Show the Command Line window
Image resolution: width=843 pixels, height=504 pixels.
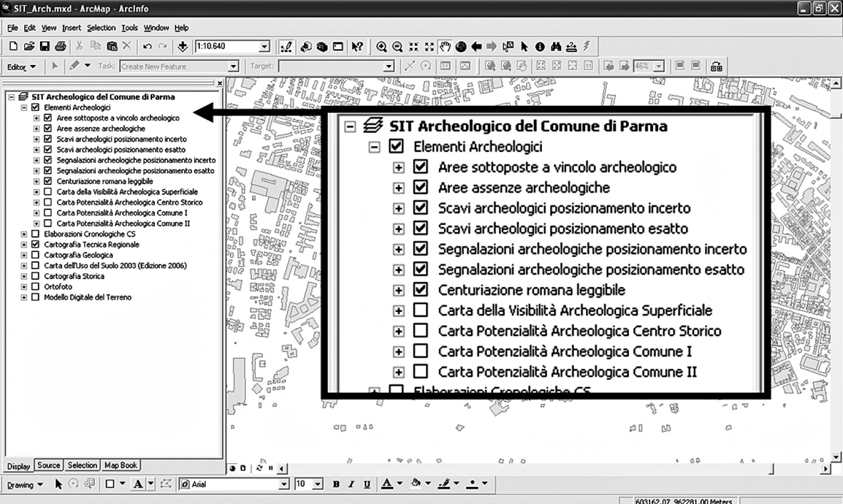338,46
